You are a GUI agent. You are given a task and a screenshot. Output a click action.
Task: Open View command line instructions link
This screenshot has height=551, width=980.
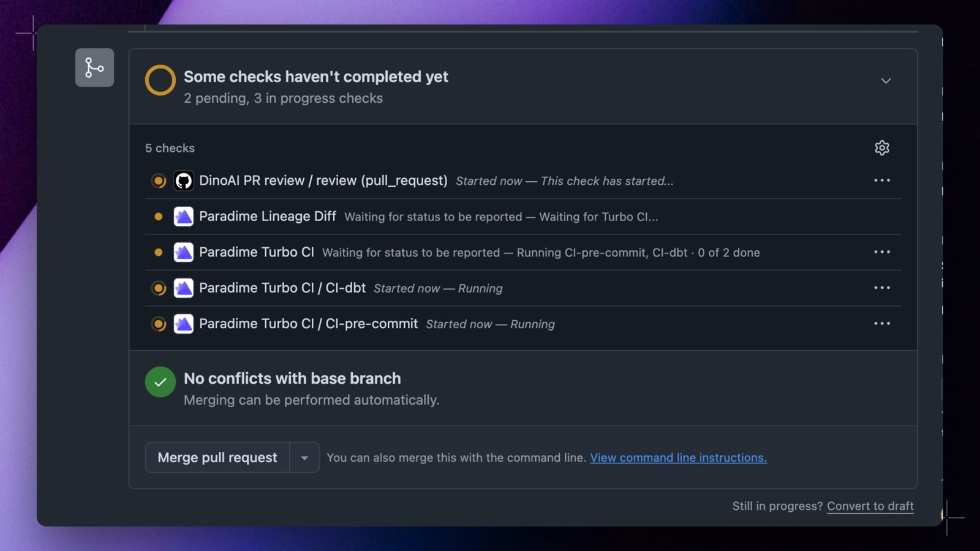[x=678, y=457]
